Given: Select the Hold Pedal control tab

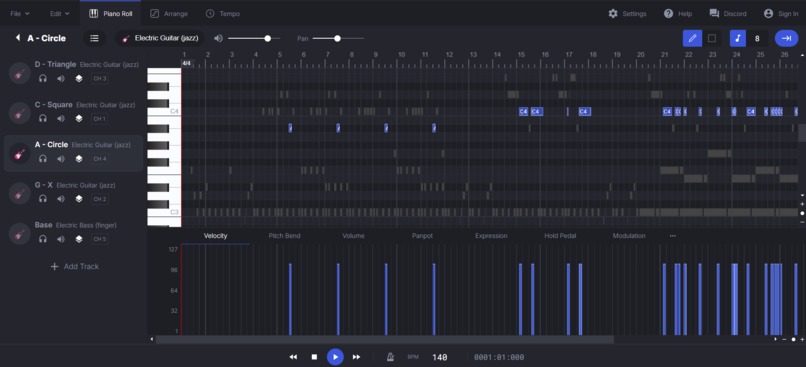Looking at the screenshot, I should 560,236.
